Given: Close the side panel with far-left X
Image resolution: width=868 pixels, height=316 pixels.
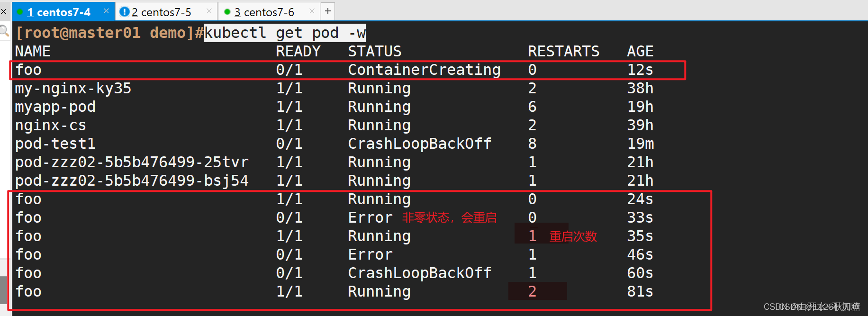Looking at the screenshot, I should point(3,11).
